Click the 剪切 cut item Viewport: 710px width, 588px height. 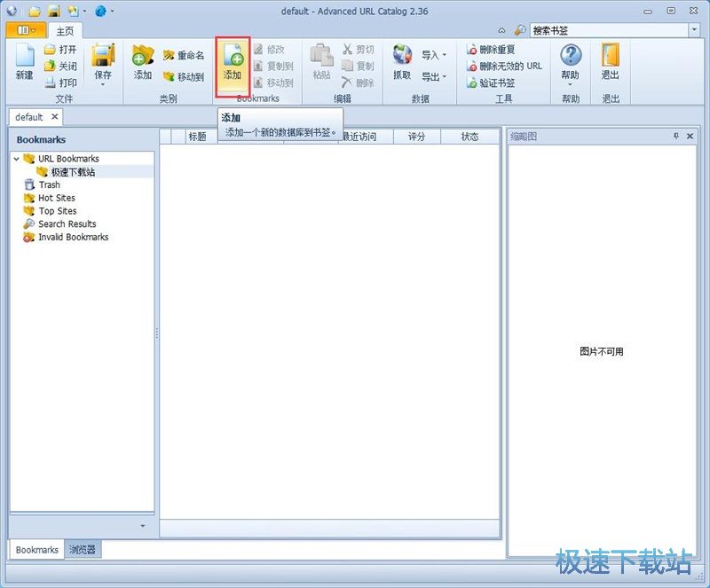coord(359,50)
